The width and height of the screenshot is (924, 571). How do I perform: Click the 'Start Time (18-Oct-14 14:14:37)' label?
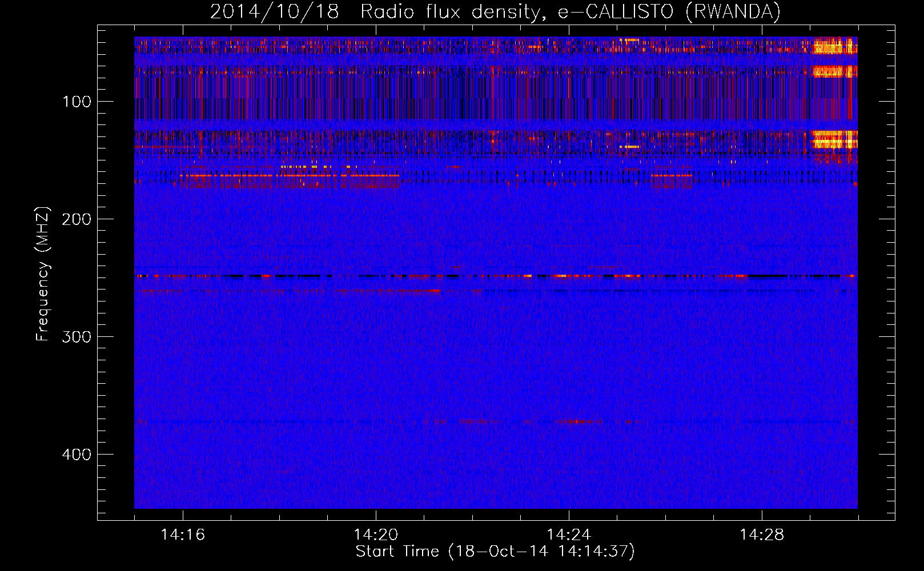[495, 552]
